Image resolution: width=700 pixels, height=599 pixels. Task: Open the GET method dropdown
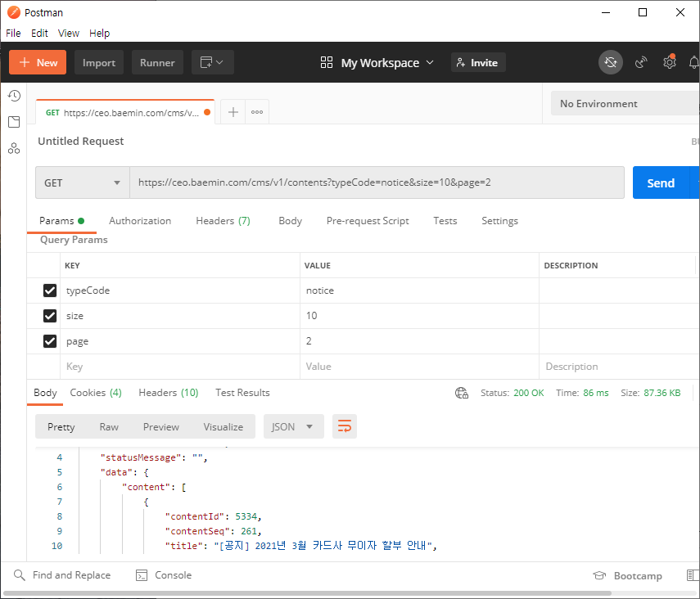(x=83, y=182)
